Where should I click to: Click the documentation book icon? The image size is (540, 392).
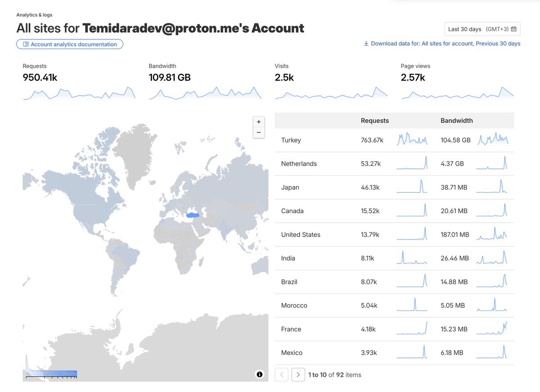pos(27,44)
